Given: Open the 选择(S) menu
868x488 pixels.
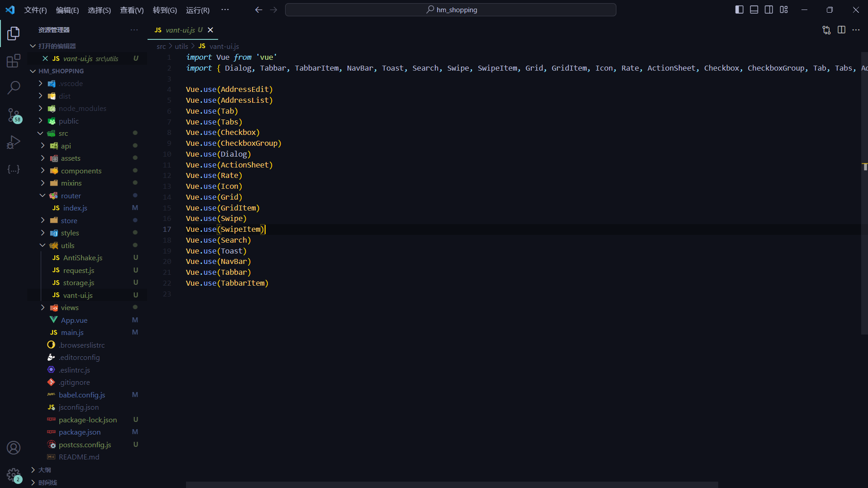Looking at the screenshot, I should tap(99, 10).
